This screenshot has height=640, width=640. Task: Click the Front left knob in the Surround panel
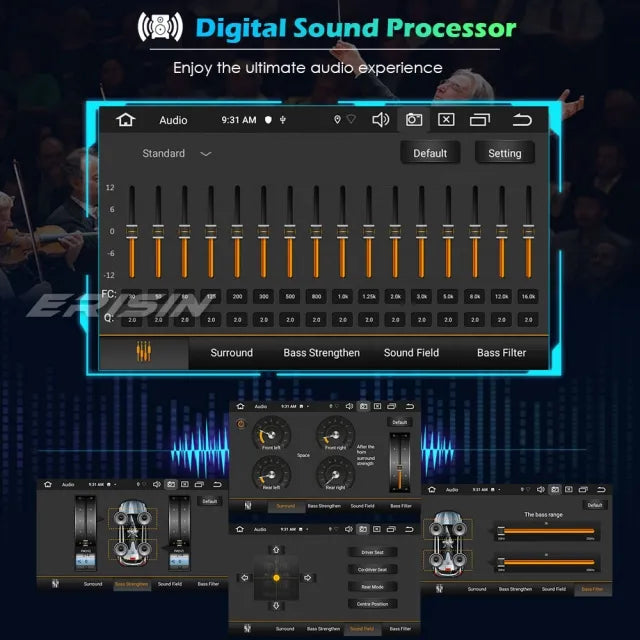272,435
